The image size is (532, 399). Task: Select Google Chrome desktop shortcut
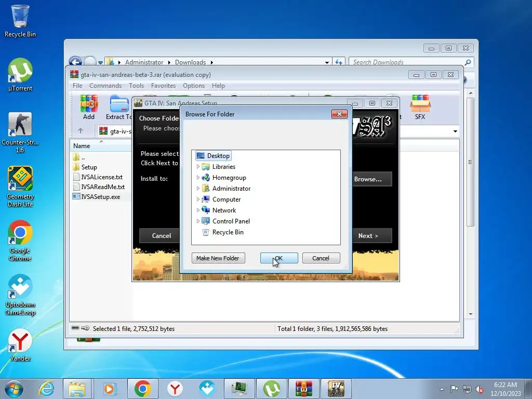[x=20, y=241]
